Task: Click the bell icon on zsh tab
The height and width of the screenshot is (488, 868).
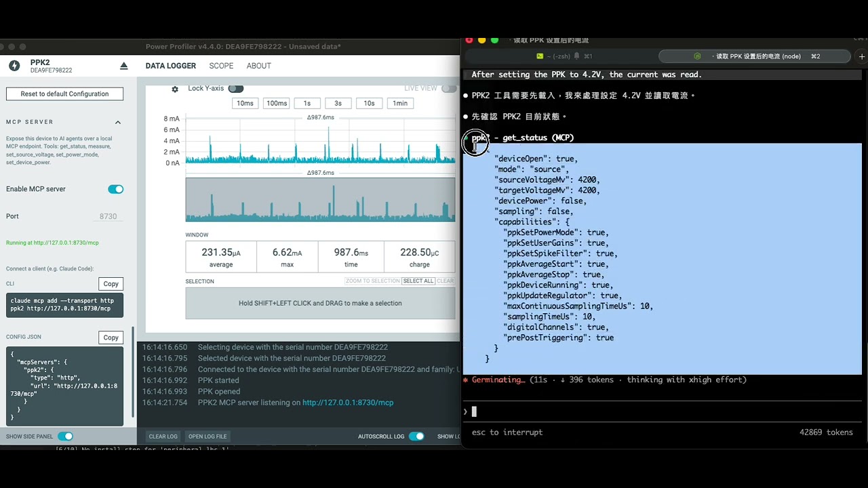Action: click(x=576, y=56)
